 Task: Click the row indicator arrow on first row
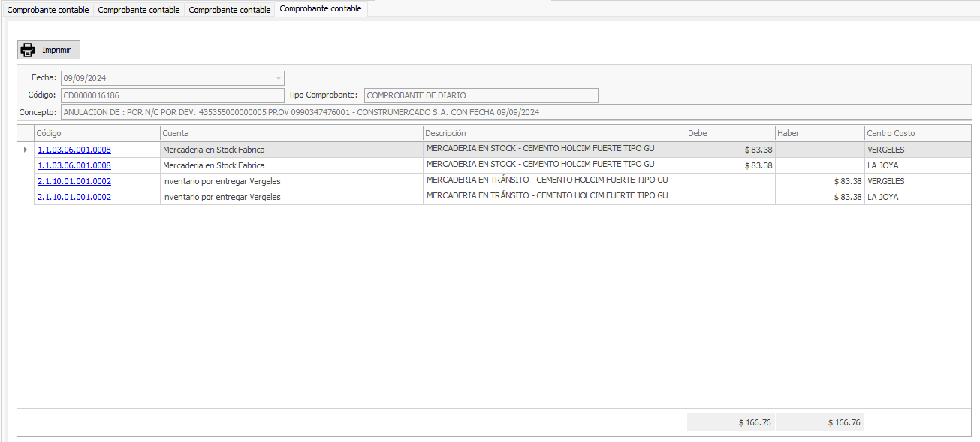pyautogui.click(x=26, y=150)
